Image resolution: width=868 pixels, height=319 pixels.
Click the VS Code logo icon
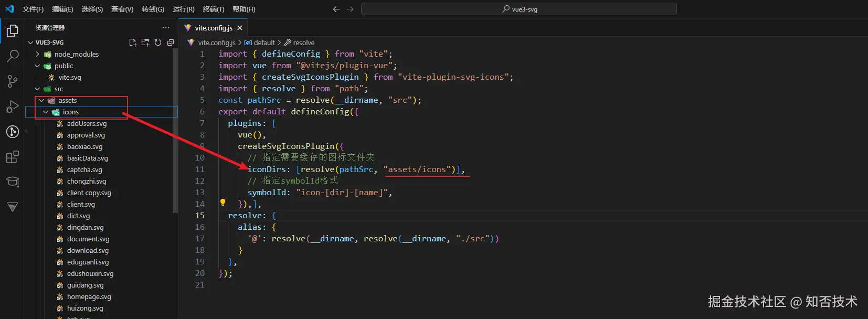tap(9, 9)
